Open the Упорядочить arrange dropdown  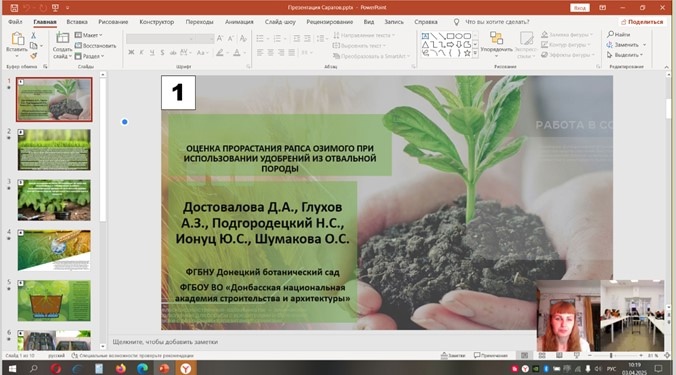click(x=496, y=45)
